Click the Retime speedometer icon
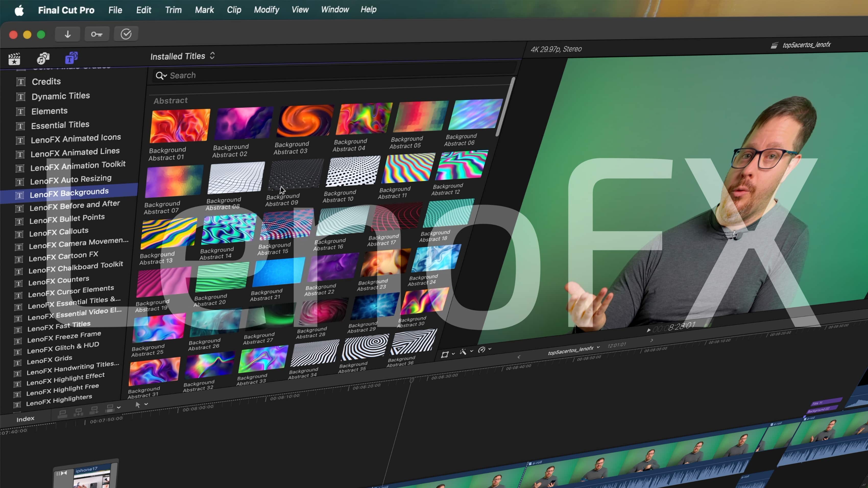The width and height of the screenshot is (868, 488). tap(481, 350)
